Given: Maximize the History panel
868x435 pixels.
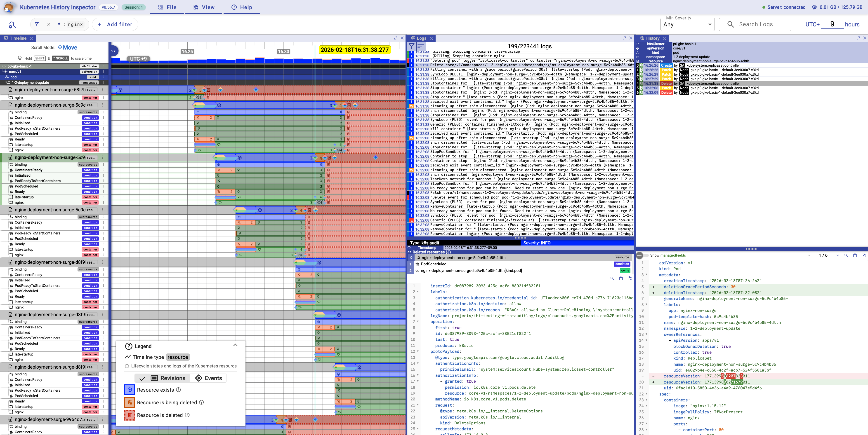Looking at the screenshot, I should (858, 38).
